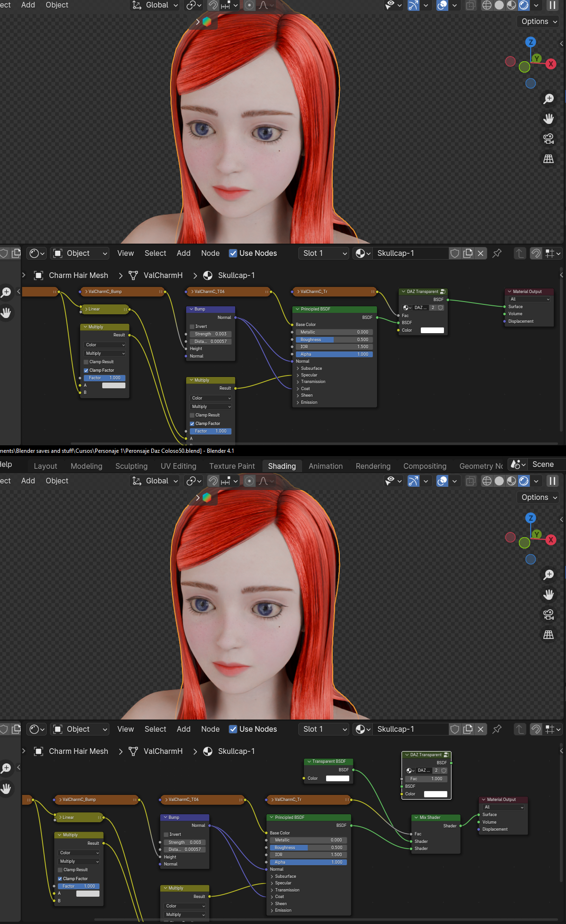
Task: Switch lower viewport to solid shading
Action: (x=499, y=481)
